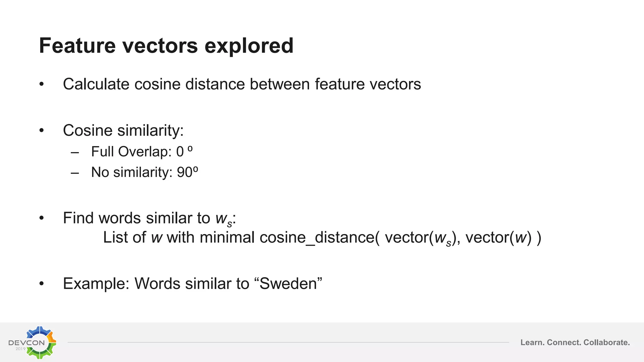Select the 'Calculate cosine distance' bullet text
The width and height of the screenshot is (644, 362).
(242, 84)
